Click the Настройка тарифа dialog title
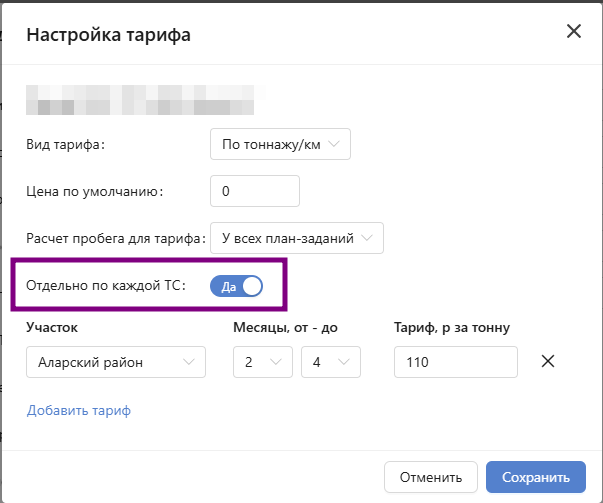Viewport: 603px width, 503px height. tap(108, 36)
